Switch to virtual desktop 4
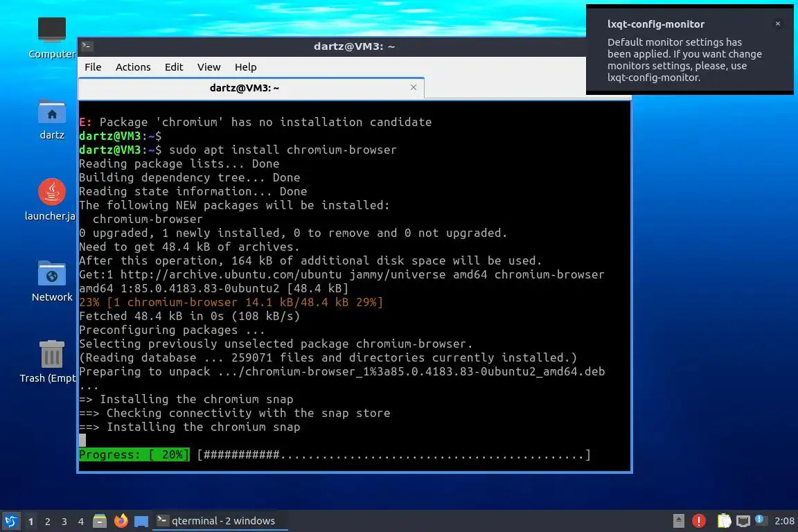Image resolution: width=798 pixels, height=532 pixels. pyautogui.click(x=81, y=522)
